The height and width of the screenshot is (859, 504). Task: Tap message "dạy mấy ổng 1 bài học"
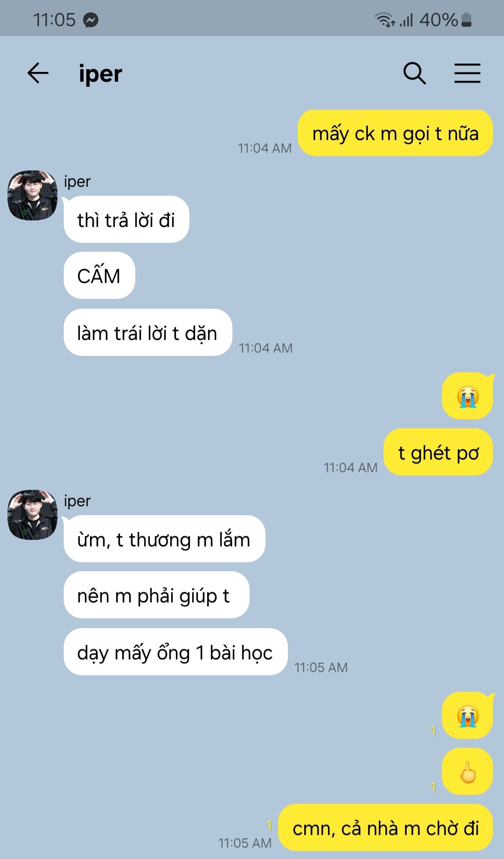pos(175,652)
